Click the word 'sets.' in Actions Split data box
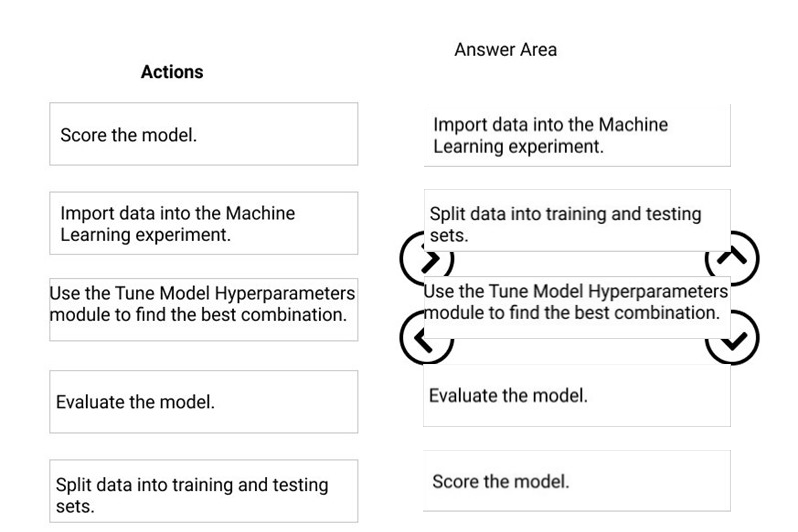The image size is (798, 532). point(75,507)
